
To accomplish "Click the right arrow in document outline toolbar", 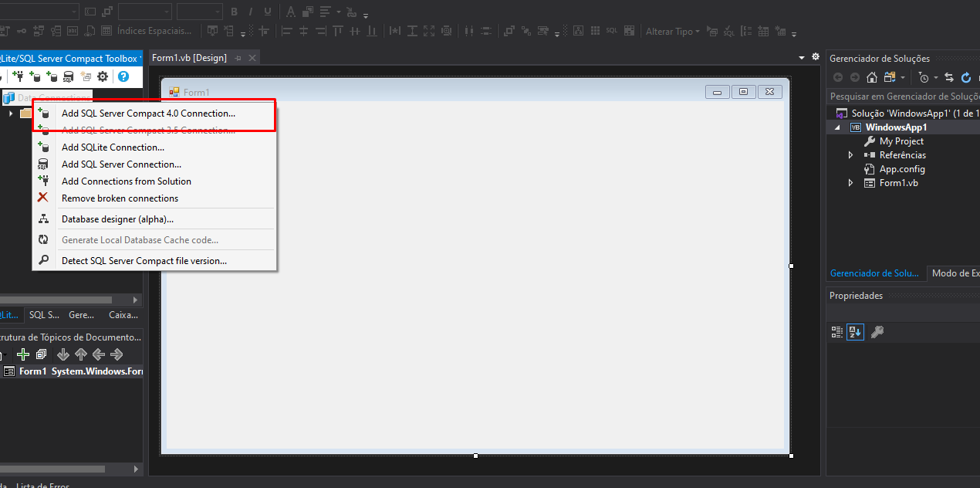I will coord(117,354).
